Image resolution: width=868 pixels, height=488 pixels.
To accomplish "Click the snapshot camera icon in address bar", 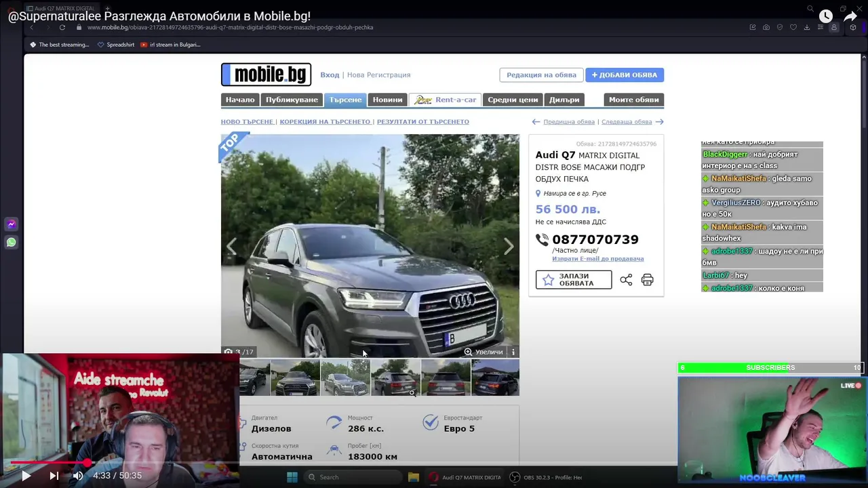I will pyautogui.click(x=766, y=27).
